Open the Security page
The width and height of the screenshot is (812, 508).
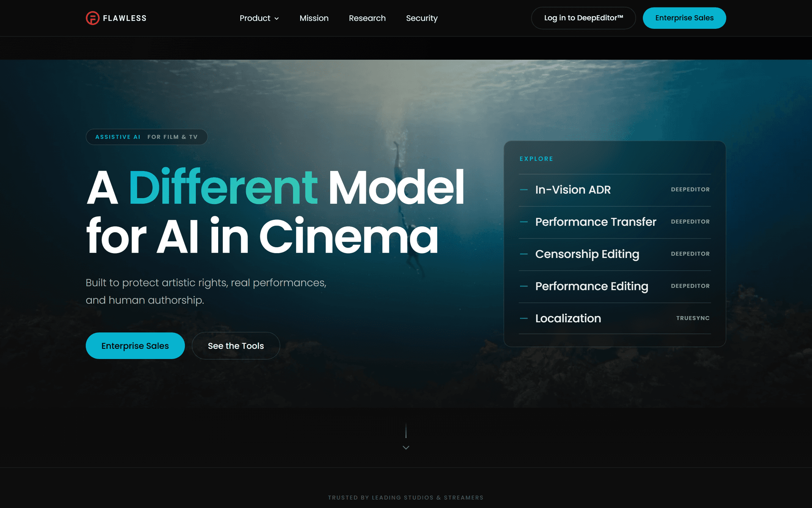point(422,18)
